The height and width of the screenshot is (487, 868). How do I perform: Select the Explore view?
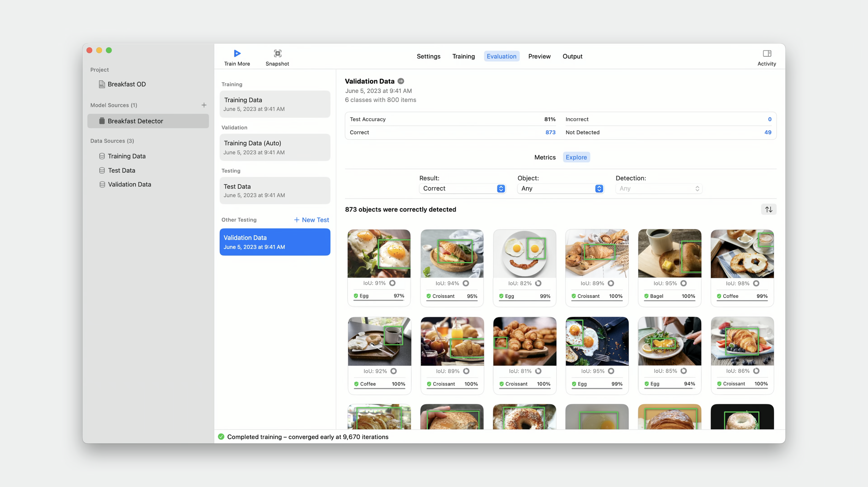(576, 157)
